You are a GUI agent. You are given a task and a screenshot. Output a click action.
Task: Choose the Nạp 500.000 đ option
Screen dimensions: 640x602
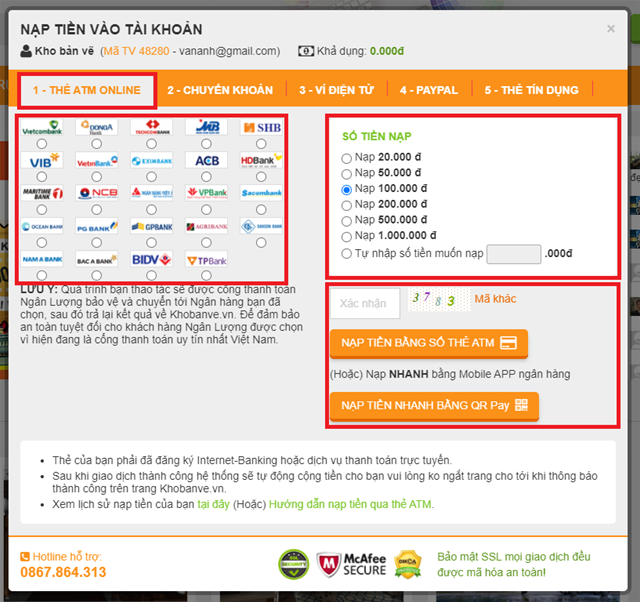(347, 221)
